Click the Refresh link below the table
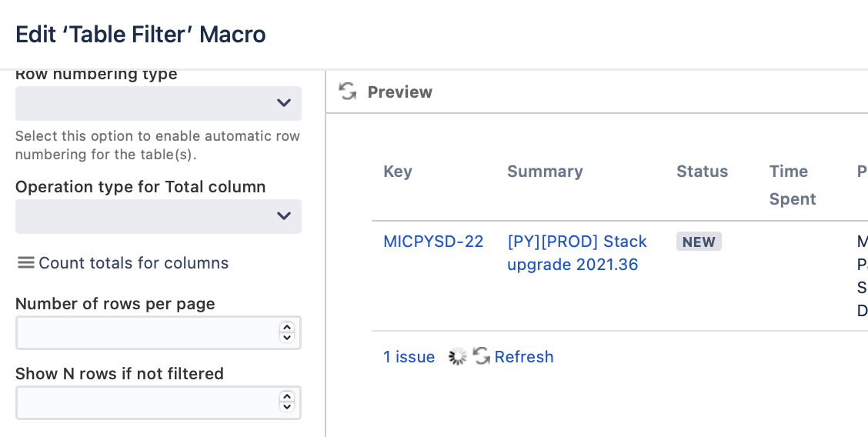The height and width of the screenshot is (437, 868). pyautogui.click(x=524, y=357)
